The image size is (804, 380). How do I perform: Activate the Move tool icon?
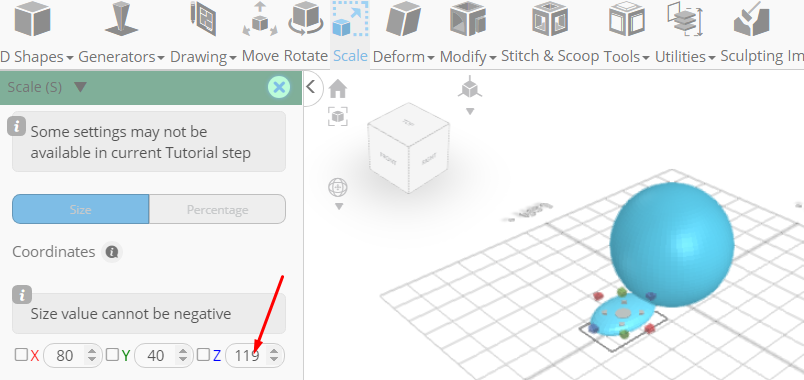click(260, 19)
